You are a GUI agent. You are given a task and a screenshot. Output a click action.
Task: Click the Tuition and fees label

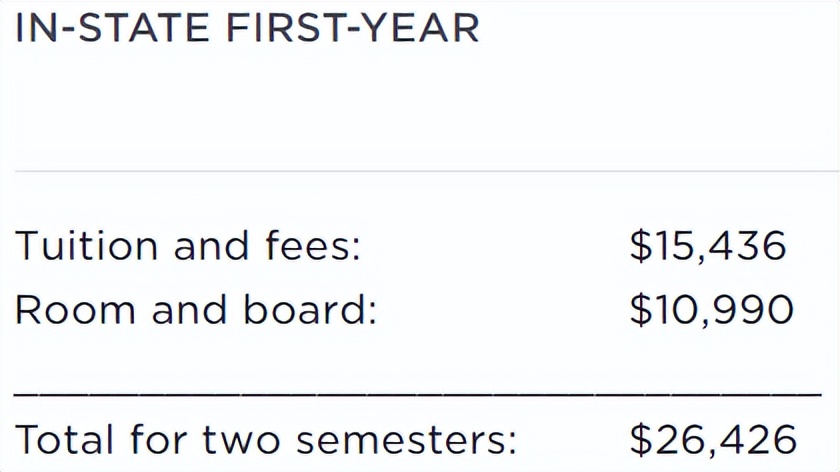coord(187,246)
